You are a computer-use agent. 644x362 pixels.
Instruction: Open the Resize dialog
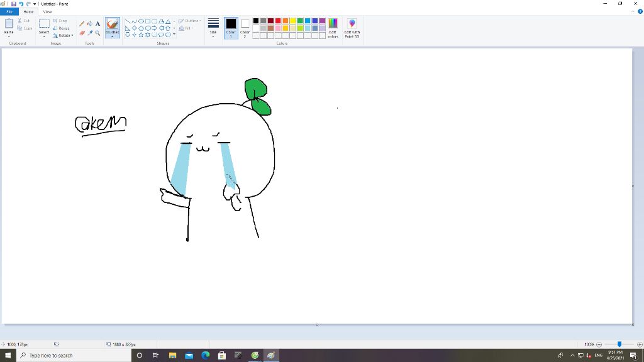point(61,28)
